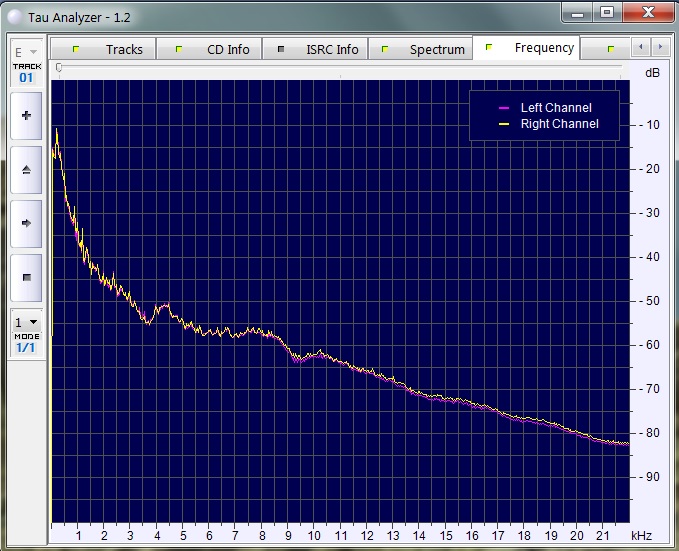
Task: Minimize the Tau Analyzer window
Action: point(577,12)
